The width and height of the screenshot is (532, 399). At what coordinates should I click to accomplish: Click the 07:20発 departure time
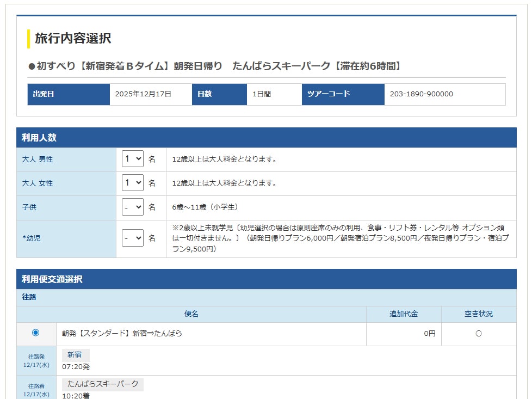tap(76, 367)
